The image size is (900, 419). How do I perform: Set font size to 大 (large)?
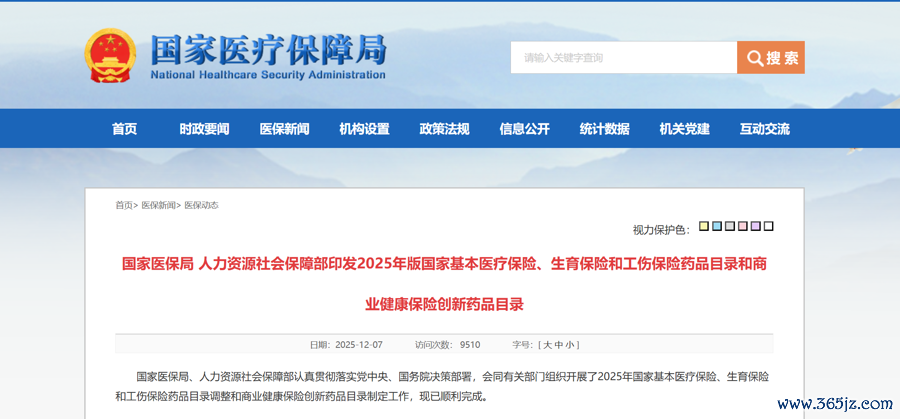548,345
